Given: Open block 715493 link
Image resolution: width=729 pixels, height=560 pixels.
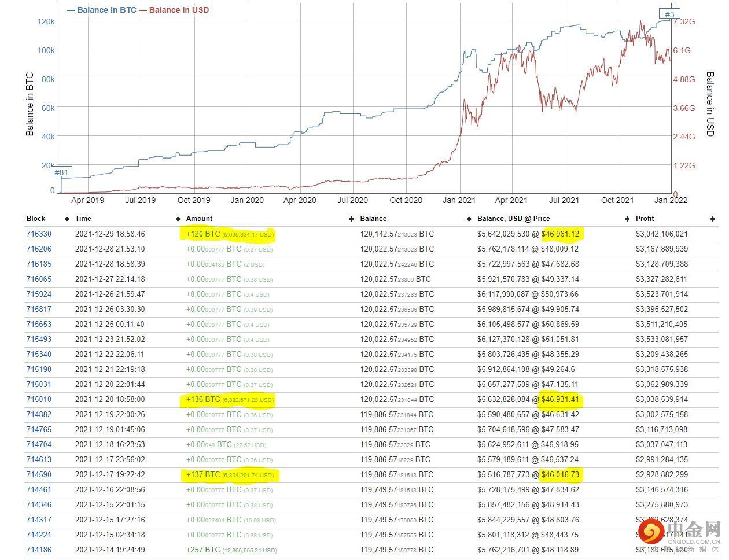Looking at the screenshot, I should click(x=39, y=340).
